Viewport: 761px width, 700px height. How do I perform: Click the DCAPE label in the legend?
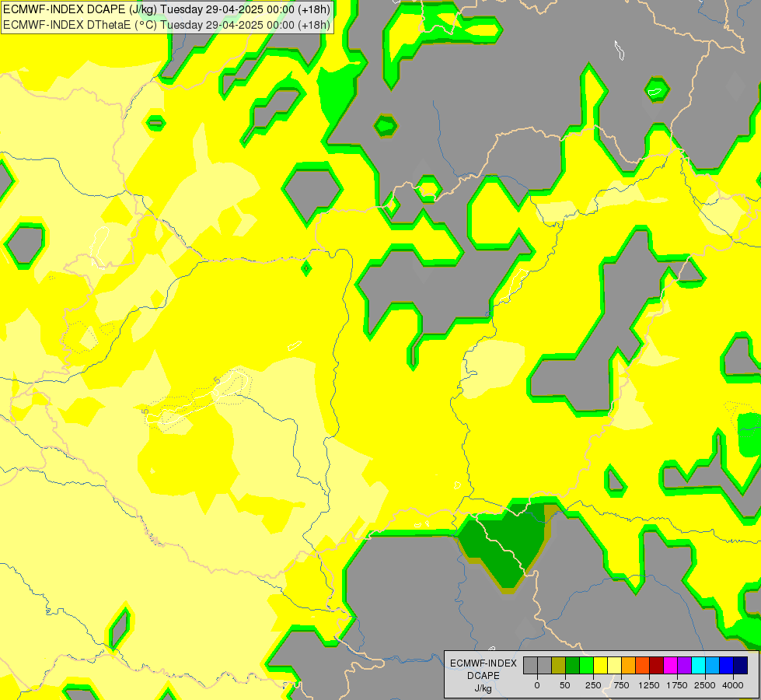[483, 676]
